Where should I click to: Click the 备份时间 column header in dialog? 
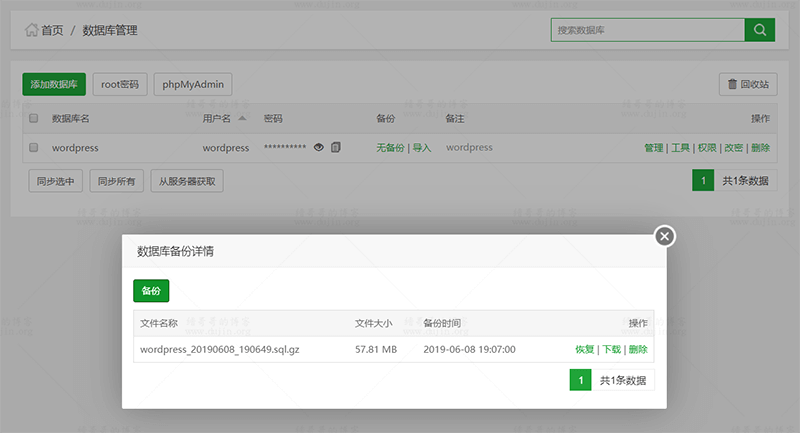[442, 323]
